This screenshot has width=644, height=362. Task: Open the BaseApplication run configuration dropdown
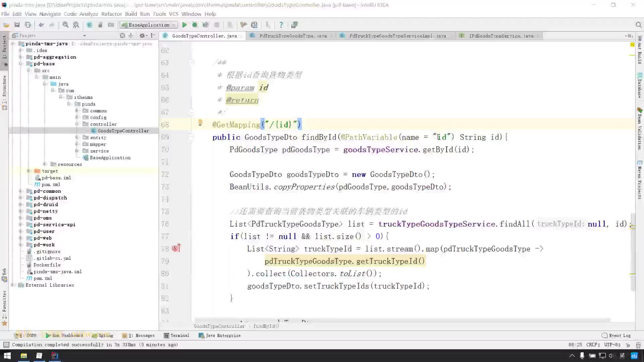(x=149, y=25)
